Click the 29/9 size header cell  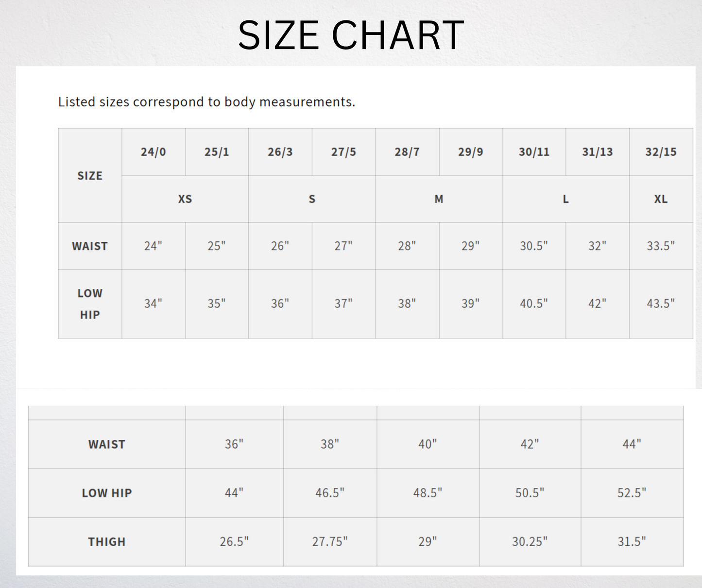[x=470, y=152]
